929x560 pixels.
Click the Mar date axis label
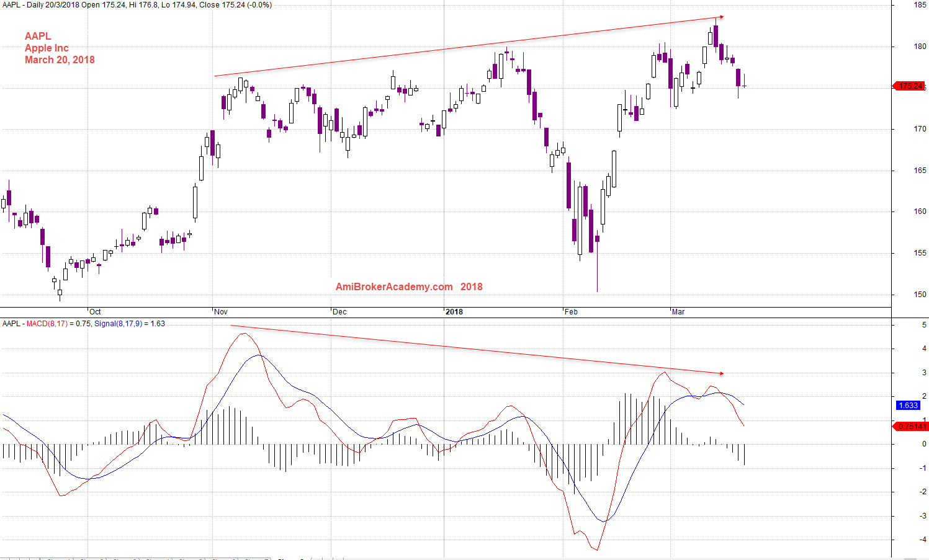(678, 312)
